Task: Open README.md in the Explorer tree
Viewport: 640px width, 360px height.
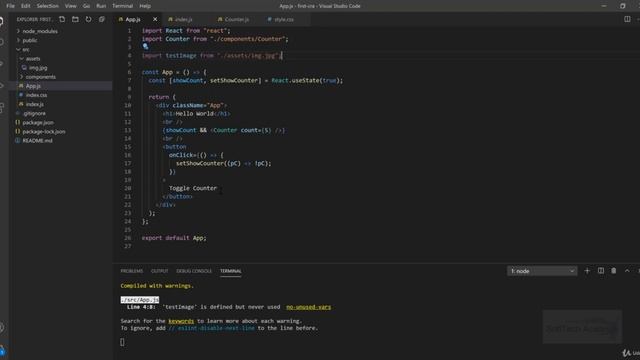Action: coord(37,140)
